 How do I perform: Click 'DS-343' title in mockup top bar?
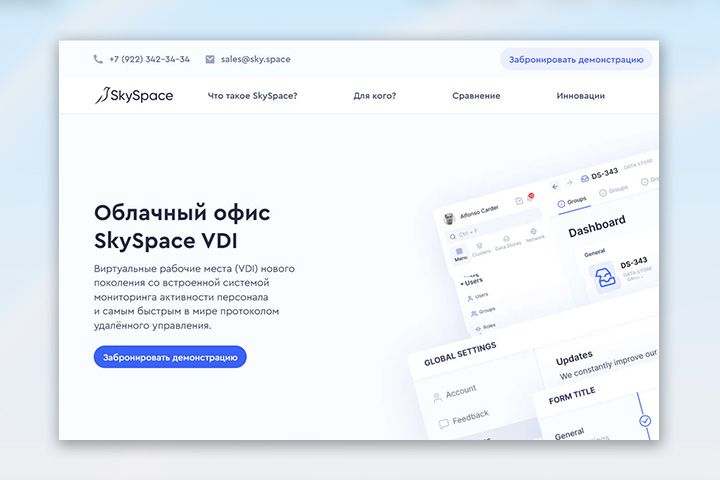click(x=605, y=174)
